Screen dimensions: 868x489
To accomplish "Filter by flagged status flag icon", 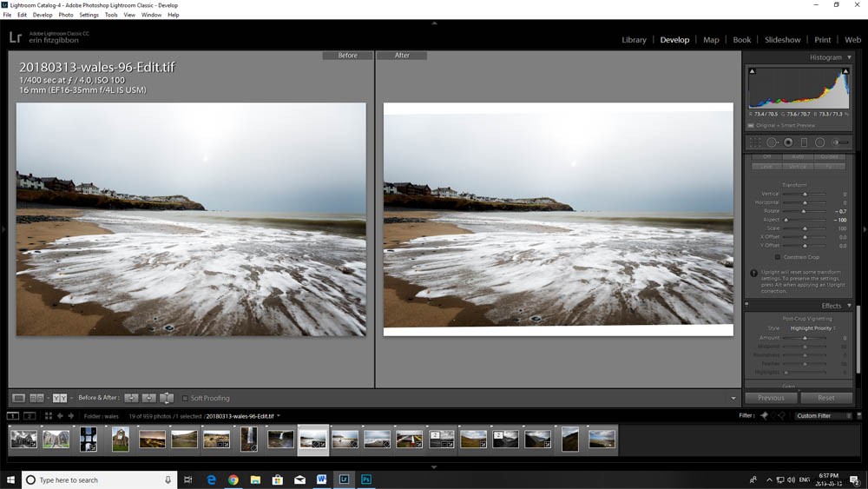I will coord(764,416).
